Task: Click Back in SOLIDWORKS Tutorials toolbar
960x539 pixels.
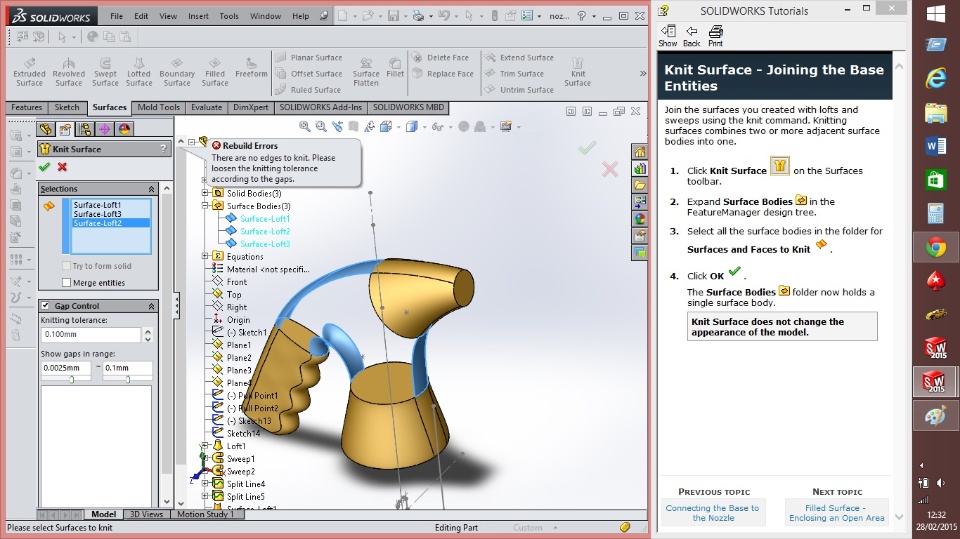Action: [x=691, y=36]
